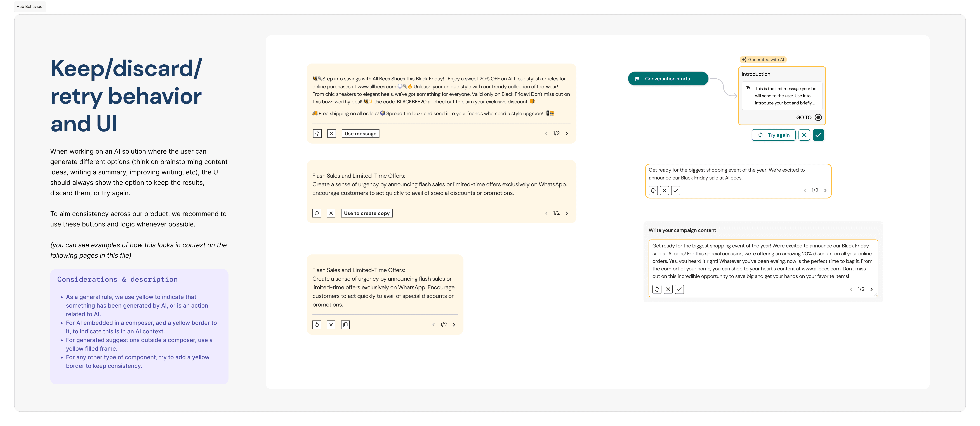This screenshot has height=426, width=980.
Task: Click the Use message button
Action: tap(360, 134)
